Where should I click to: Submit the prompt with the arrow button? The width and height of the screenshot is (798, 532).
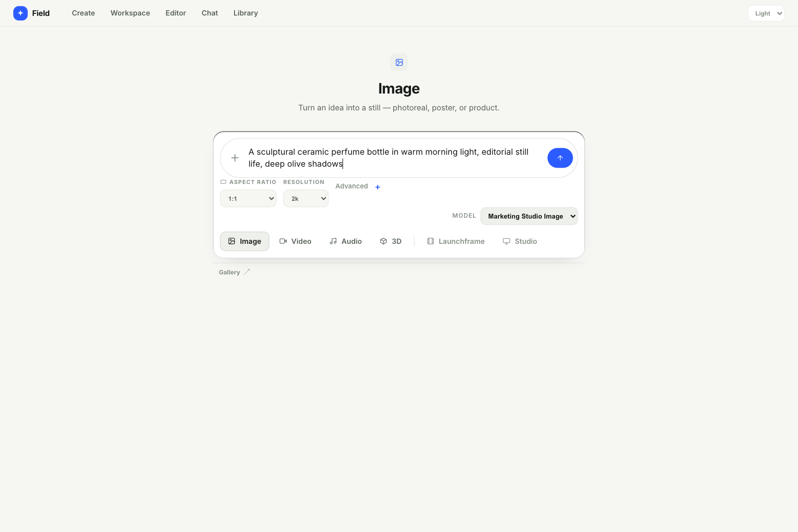pyautogui.click(x=560, y=158)
